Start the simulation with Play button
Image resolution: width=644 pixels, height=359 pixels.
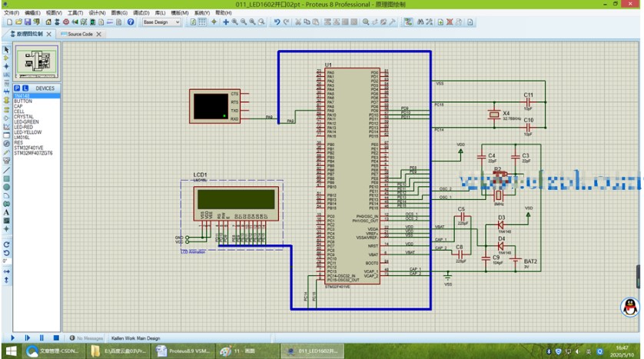tap(12, 337)
